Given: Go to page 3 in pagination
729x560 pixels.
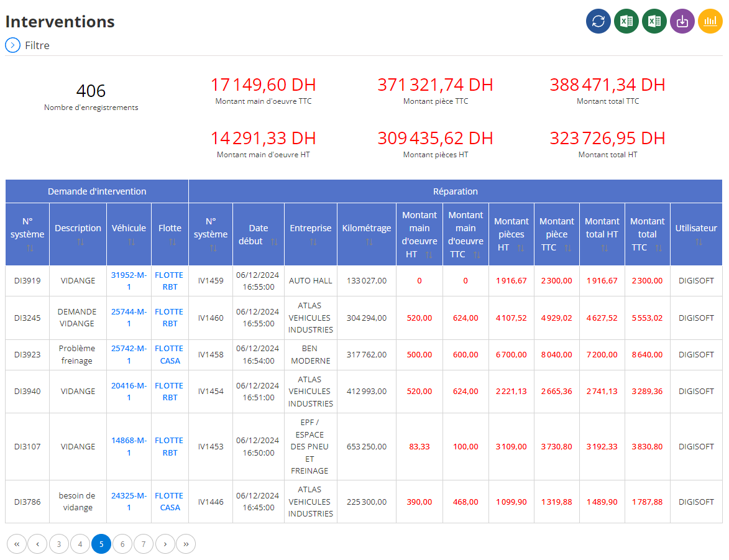Looking at the screenshot, I should (58, 544).
